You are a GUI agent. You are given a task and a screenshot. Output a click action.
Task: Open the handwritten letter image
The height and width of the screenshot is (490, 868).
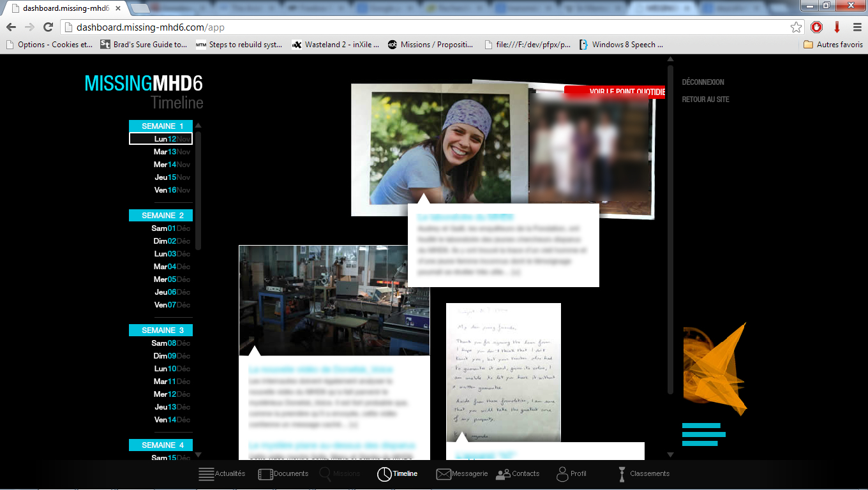[504, 373]
